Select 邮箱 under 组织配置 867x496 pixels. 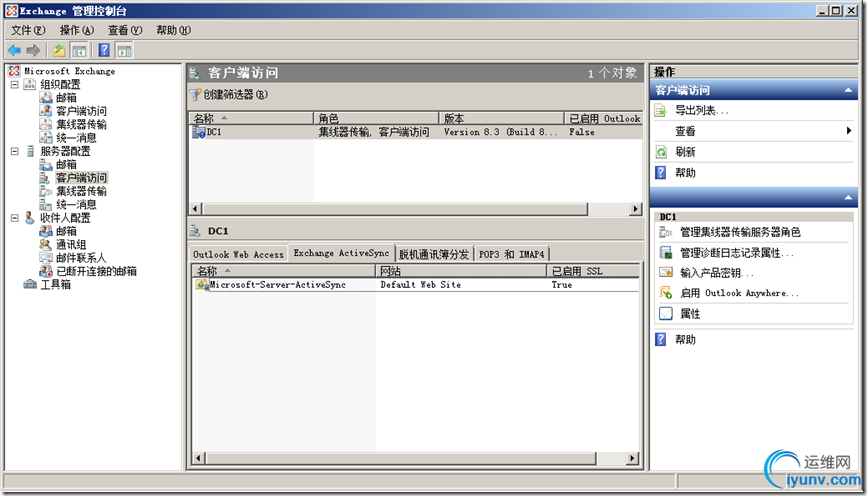[66, 98]
